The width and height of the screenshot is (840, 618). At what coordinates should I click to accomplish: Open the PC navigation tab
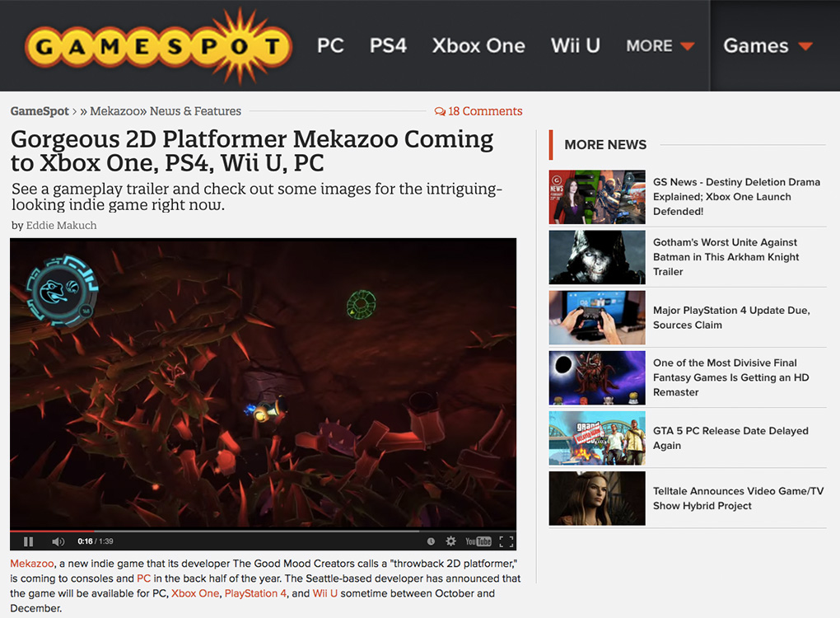point(330,45)
